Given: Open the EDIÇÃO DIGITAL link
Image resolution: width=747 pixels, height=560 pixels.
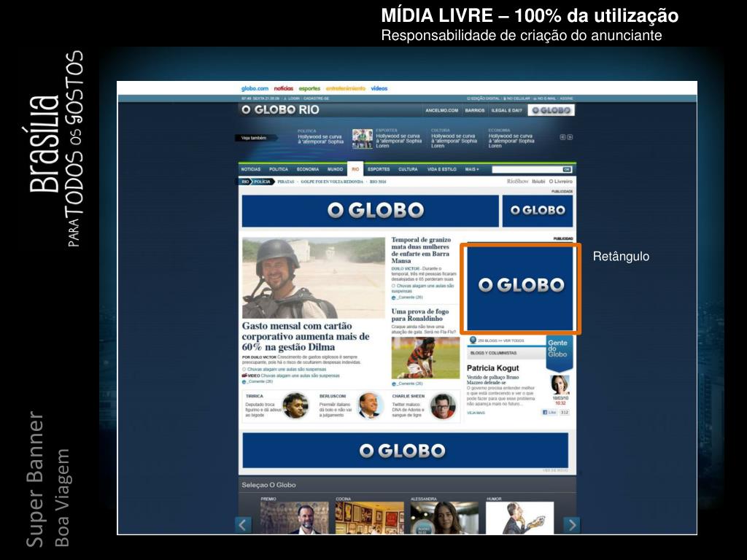Looking at the screenshot, I should pyautogui.click(x=484, y=98).
